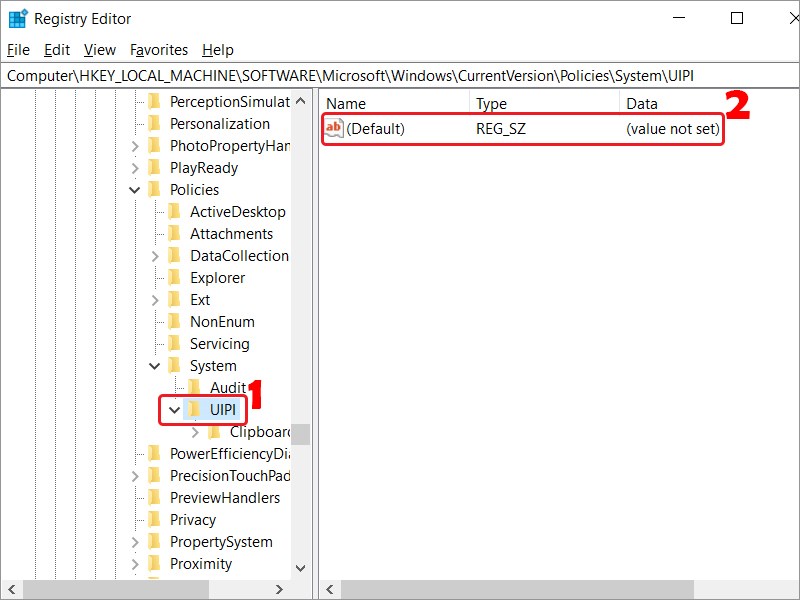
Task: Expand the PrecisionTouchPad key
Action: click(135, 476)
